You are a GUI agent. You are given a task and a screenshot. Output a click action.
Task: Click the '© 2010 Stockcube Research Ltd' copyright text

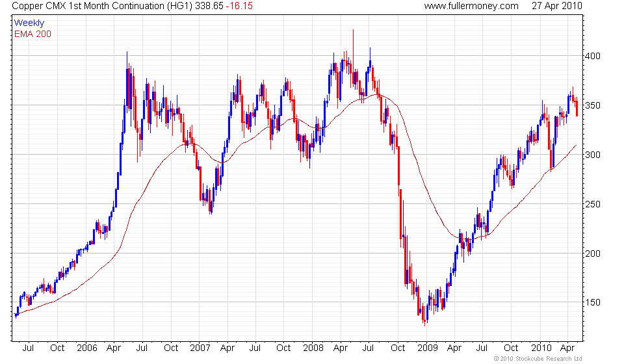[x=538, y=359]
